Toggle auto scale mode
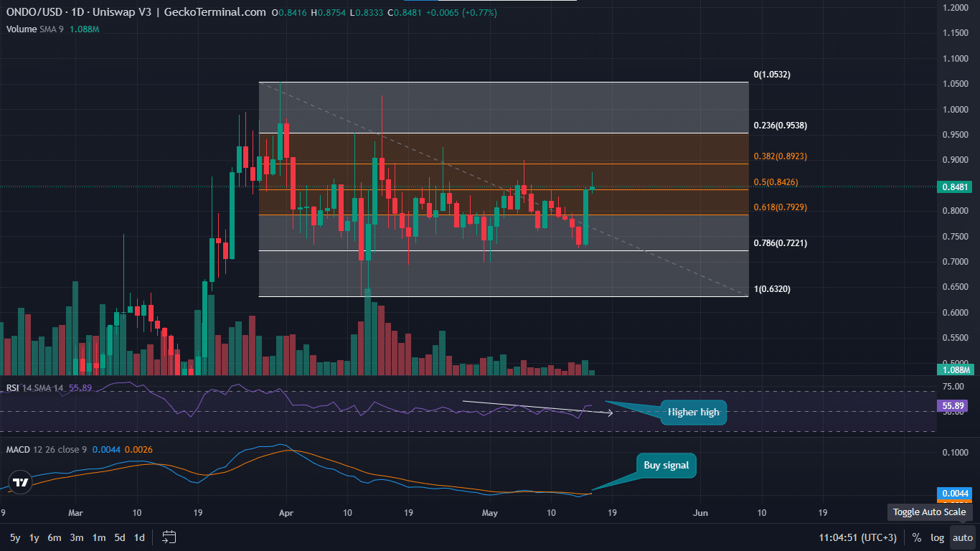This screenshot has height=551, width=980. coord(963,537)
